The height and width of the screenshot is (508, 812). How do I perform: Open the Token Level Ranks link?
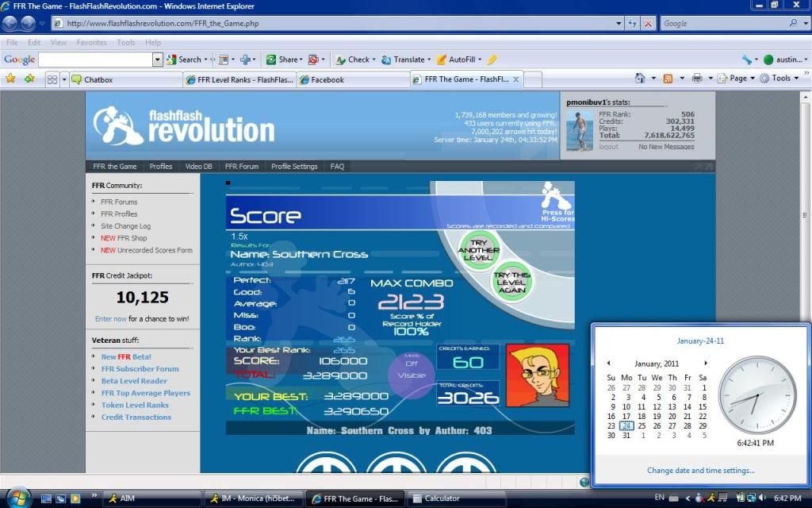pos(135,405)
